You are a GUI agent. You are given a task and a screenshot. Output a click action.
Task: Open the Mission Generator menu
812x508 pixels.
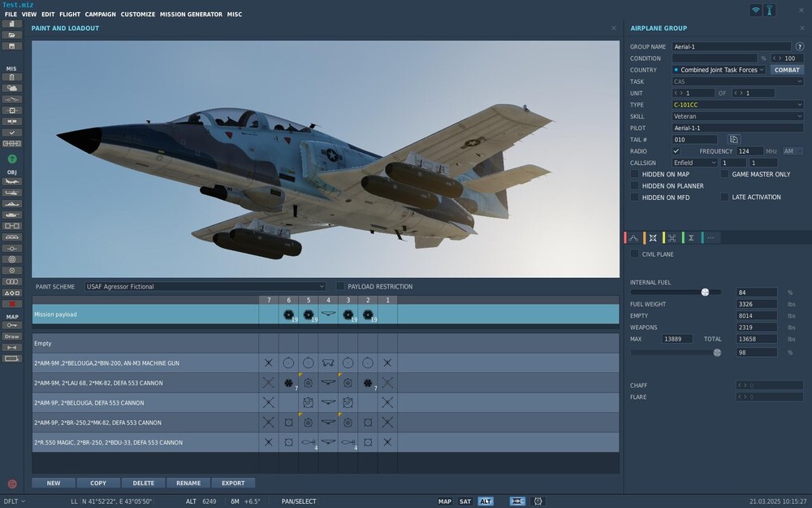[x=190, y=15]
